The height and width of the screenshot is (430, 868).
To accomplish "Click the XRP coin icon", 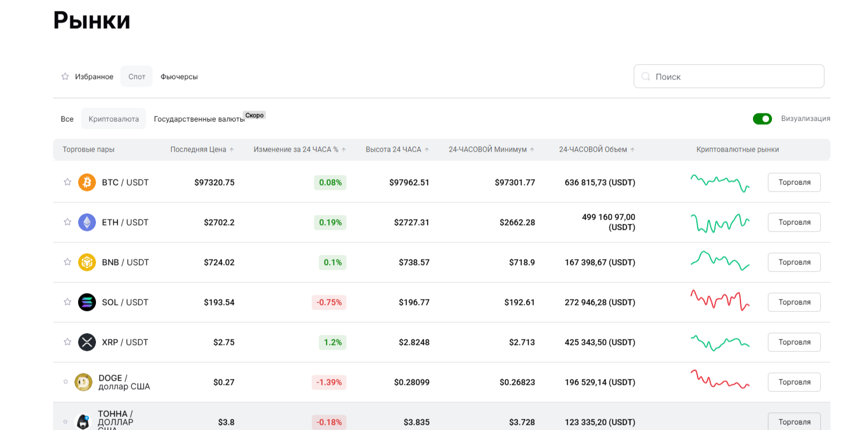I will [x=87, y=342].
